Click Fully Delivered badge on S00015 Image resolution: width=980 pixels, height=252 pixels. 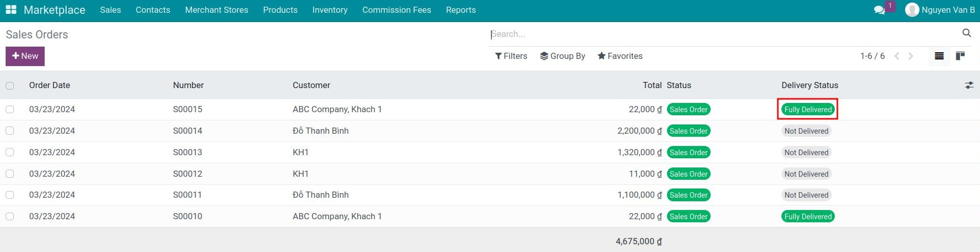click(808, 109)
